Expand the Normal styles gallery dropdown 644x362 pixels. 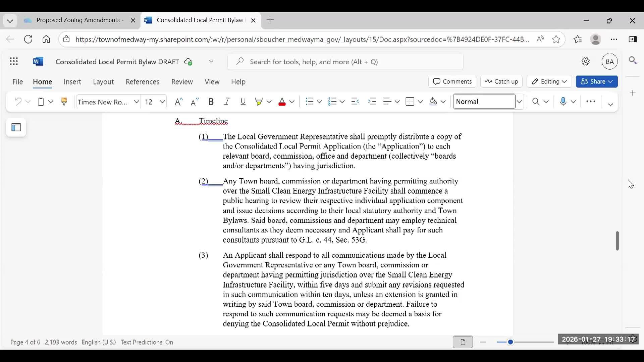coord(519,102)
